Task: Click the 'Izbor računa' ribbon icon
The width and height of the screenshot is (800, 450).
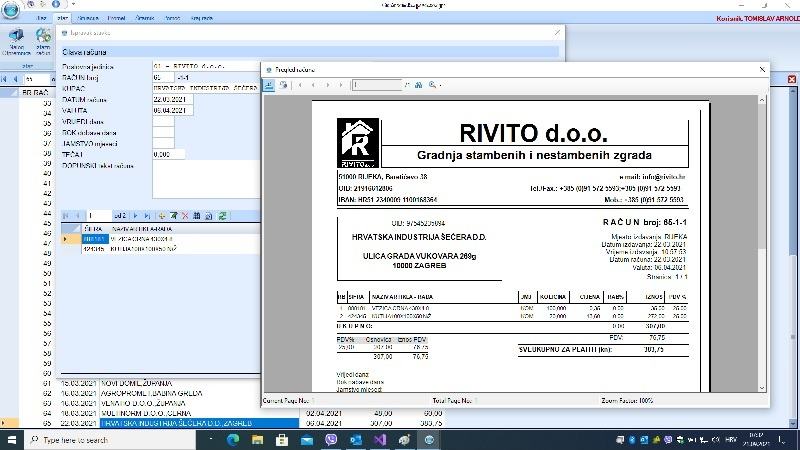Action: click(43, 42)
